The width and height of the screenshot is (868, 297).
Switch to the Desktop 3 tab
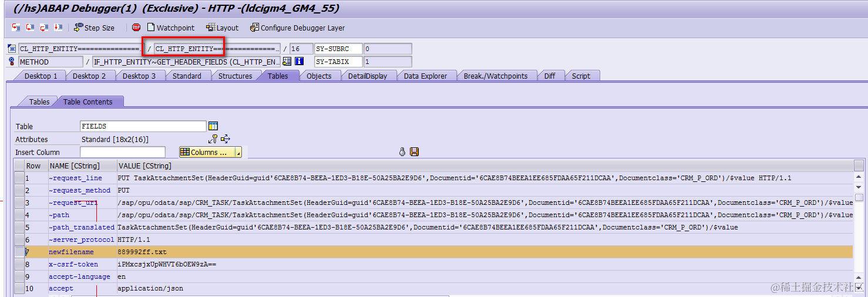coord(139,76)
